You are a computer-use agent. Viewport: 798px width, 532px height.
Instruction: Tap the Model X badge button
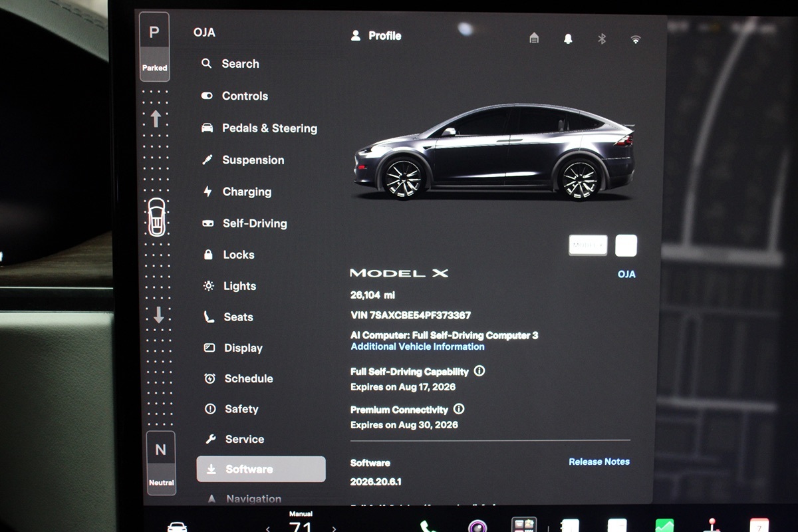pyautogui.click(x=588, y=245)
